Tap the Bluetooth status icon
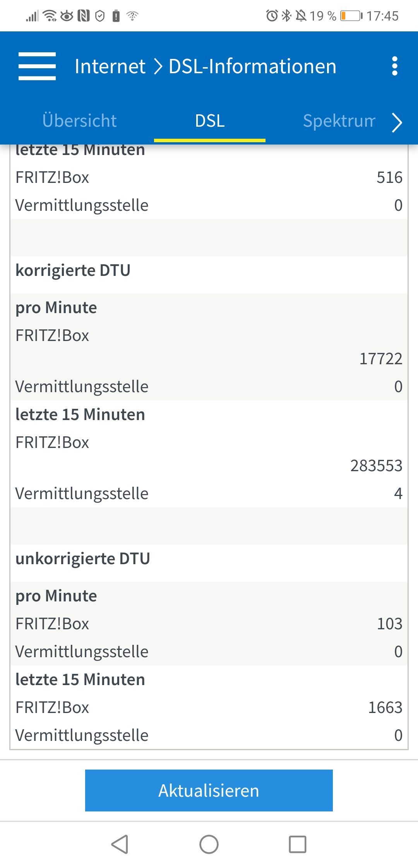This screenshot has height=868, width=418. pos(286,16)
